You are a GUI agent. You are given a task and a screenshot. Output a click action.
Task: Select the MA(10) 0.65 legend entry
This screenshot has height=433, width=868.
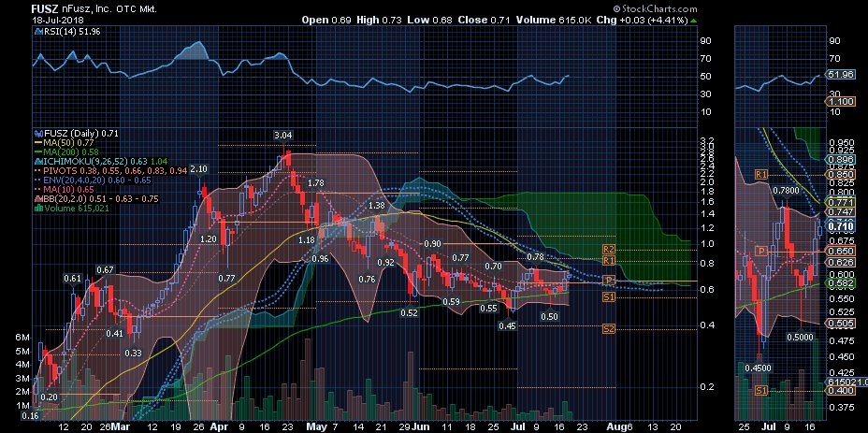point(66,189)
